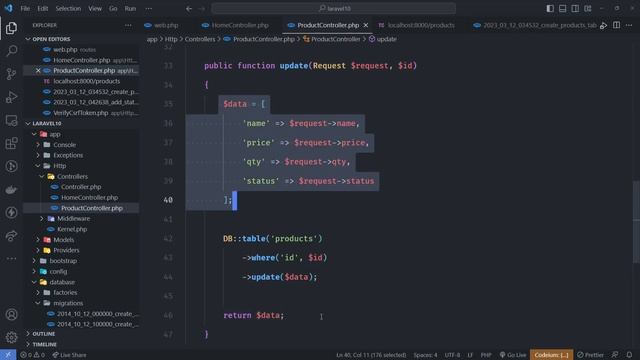Open the Thunder Client lightning icon
Image resolution: width=640 pixels, height=360 pixels.
pyautogui.click(x=11, y=212)
